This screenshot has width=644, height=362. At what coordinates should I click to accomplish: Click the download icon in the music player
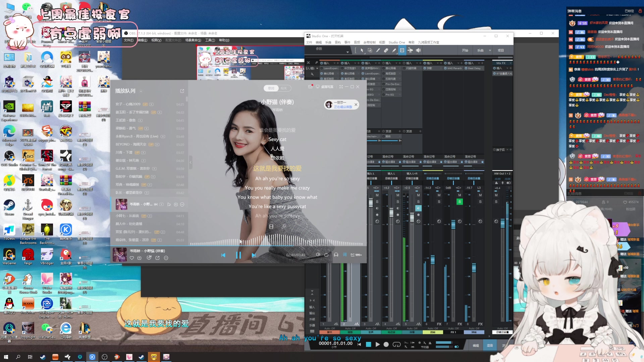[140, 258]
